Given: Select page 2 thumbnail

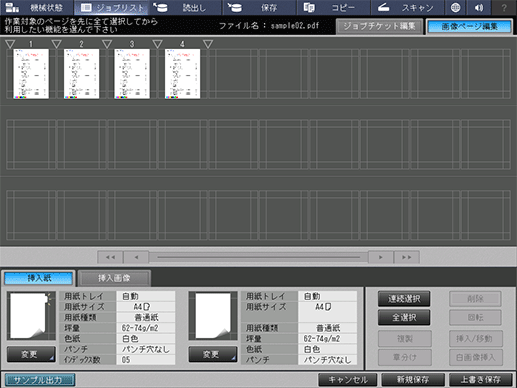Looking at the screenshot, I should [81, 74].
